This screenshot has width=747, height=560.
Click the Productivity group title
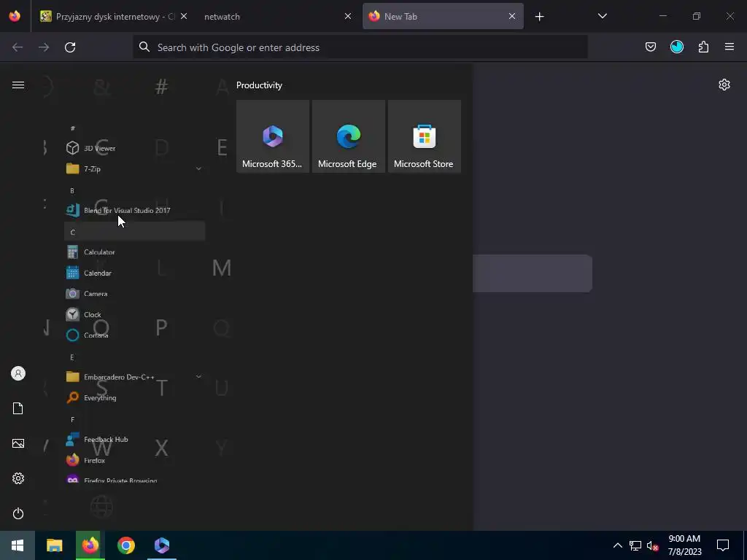259,85
